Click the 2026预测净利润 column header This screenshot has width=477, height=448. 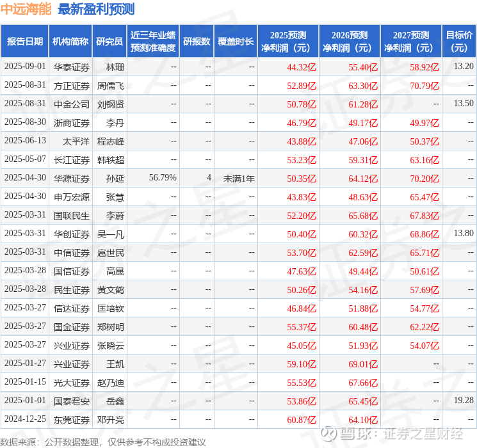click(x=350, y=42)
